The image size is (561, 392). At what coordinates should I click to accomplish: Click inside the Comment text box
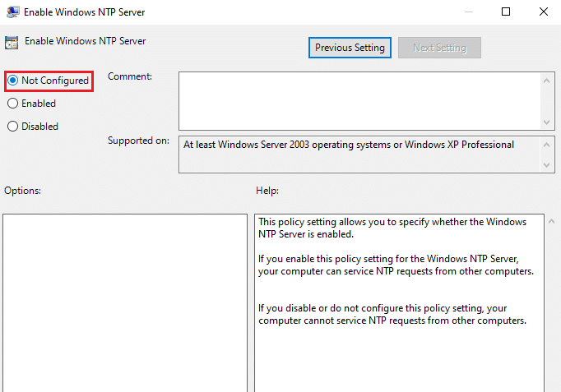(x=359, y=99)
